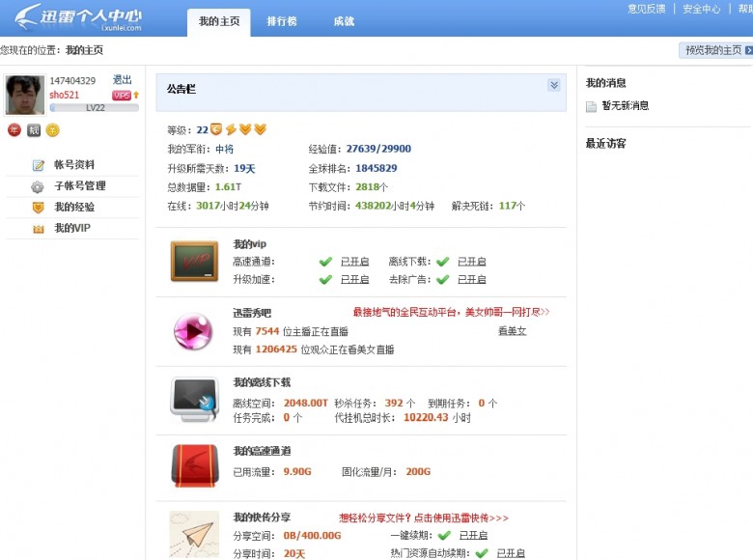Image resolution: width=753 pixels, height=560 pixels.
Task: Click the document icon beside 暂无新消息
Action: coord(591,106)
